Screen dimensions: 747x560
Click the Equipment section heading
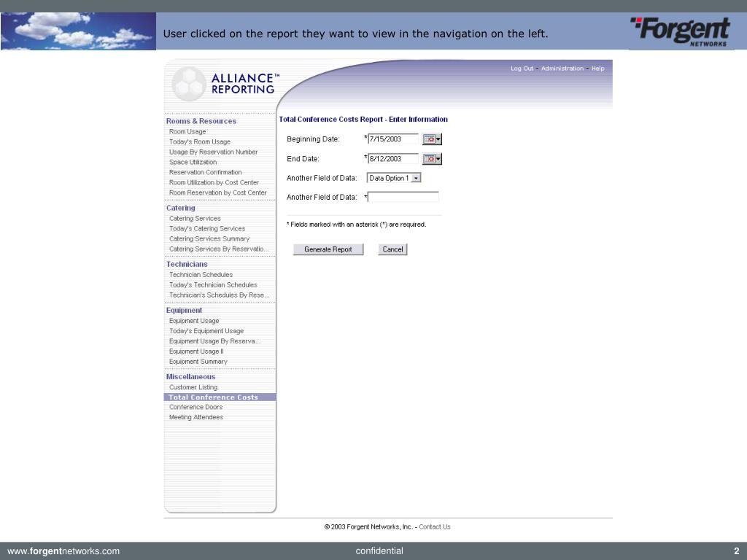pos(184,311)
